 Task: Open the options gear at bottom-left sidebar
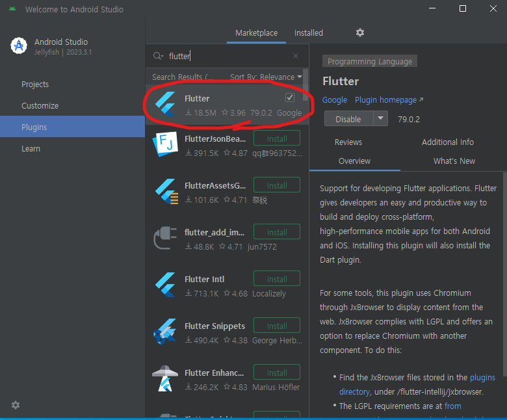coord(16,405)
